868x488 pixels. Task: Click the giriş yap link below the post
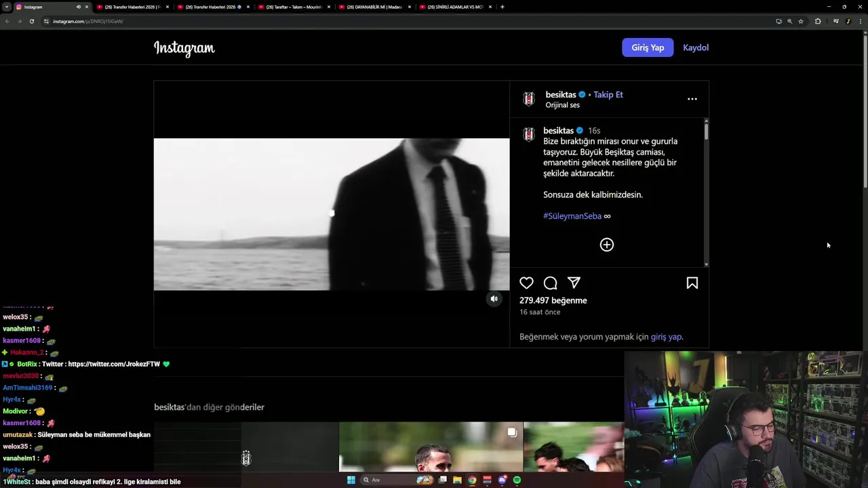pyautogui.click(x=666, y=336)
